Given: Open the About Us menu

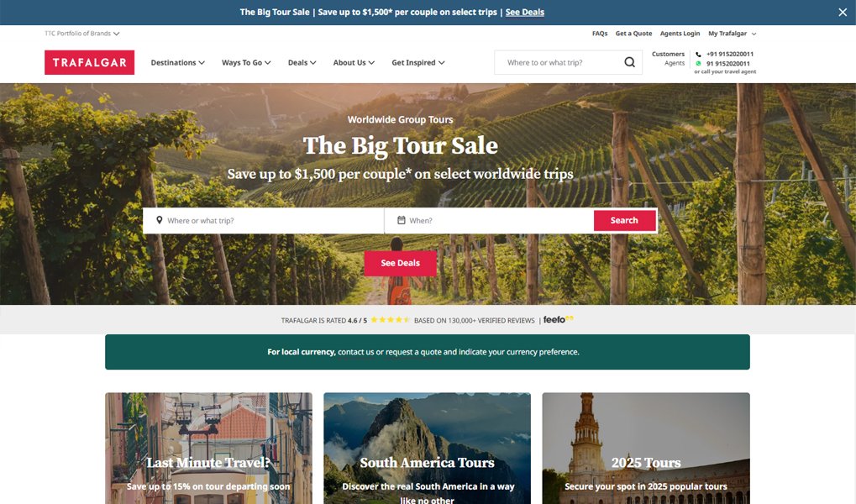Looking at the screenshot, I should coord(354,63).
